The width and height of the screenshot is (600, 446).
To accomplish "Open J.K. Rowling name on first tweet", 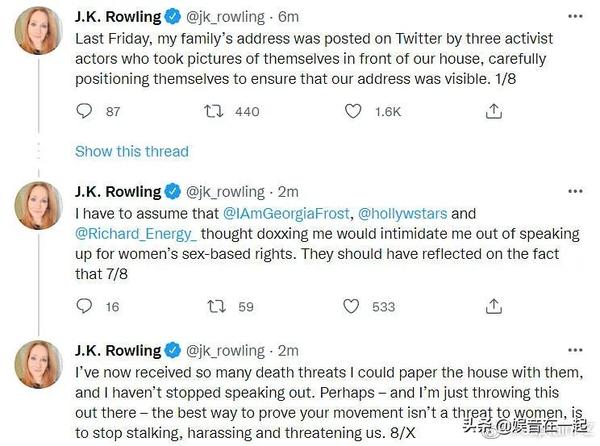I will [x=118, y=17].
